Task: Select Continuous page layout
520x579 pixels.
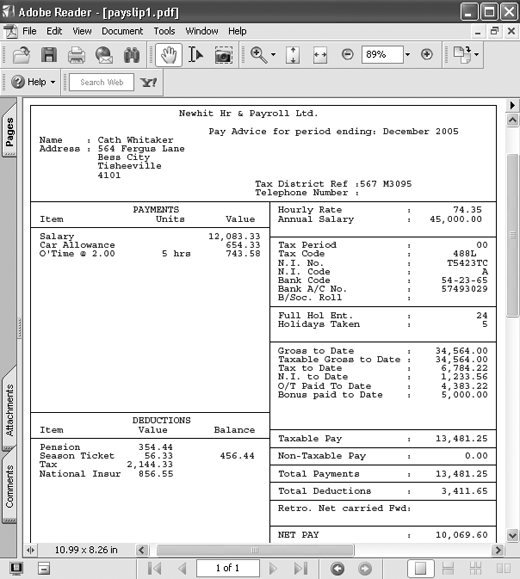Action: [448, 568]
